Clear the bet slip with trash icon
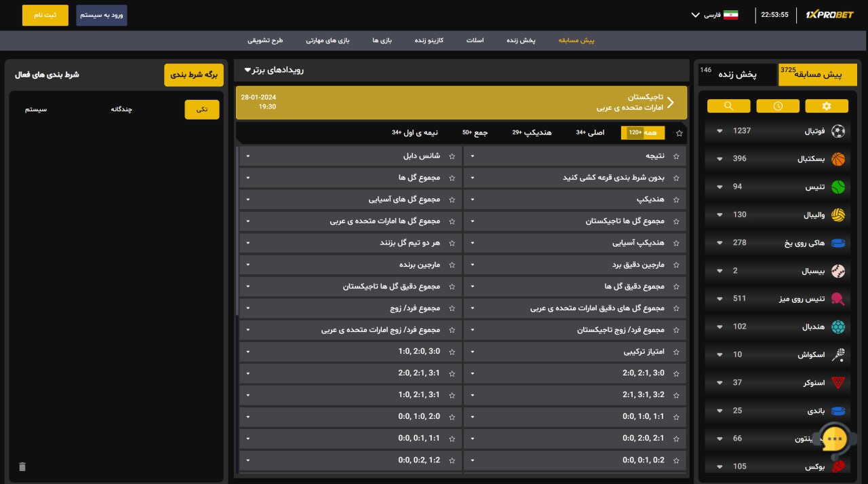Screen dimensions: 868x484 (x=22, y=466)
